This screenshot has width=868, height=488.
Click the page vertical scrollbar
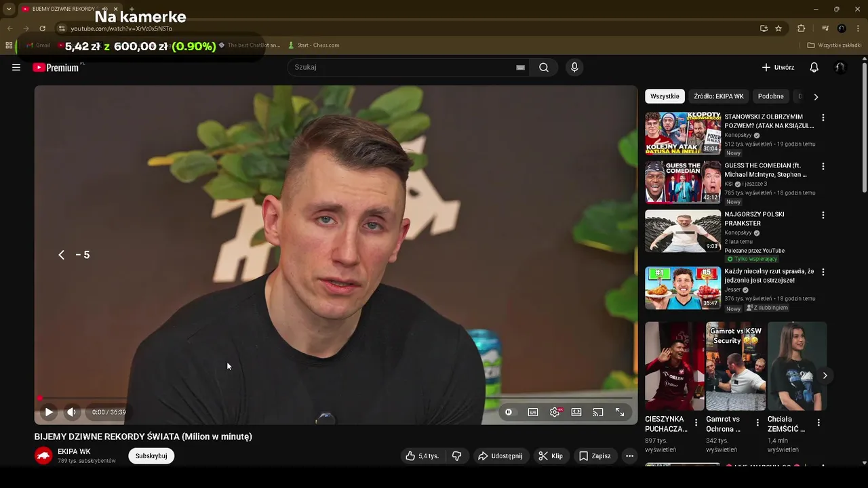pyautogui.click(x=864, y=127)
